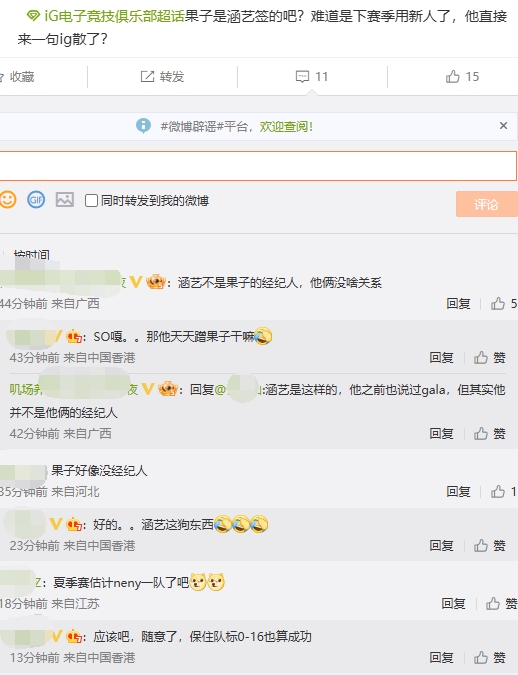Like the comment with 5 likes
The width and height of the screenshot is (518, 675).
click(x=504, y=304)
